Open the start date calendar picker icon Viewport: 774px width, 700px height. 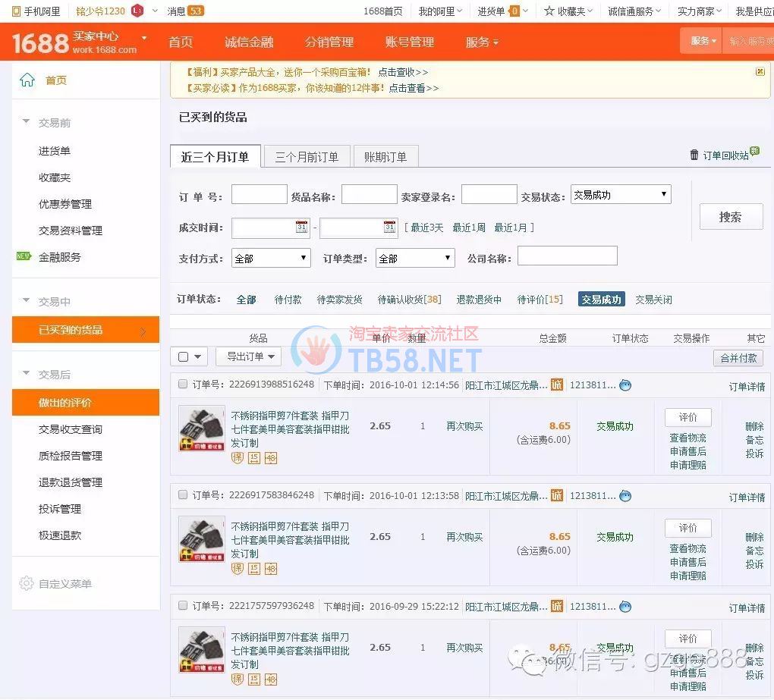tap(301, 228)
